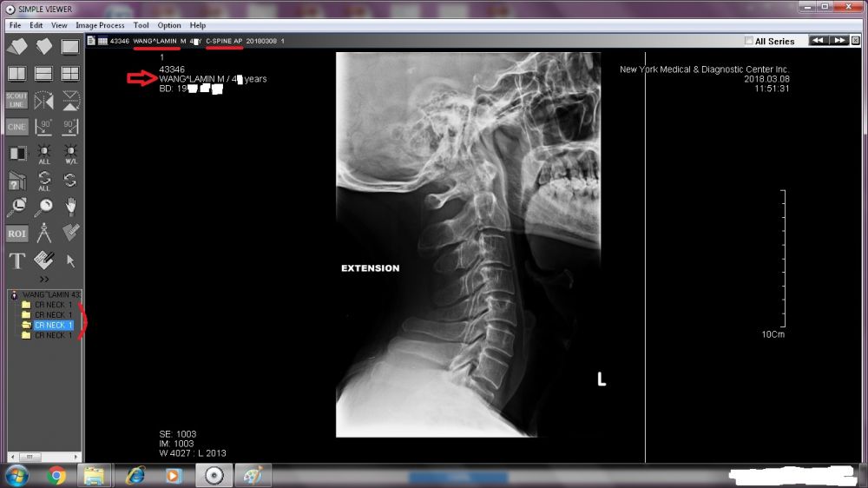Go to next series with forward arrows
This screenshot has height=488, width=868.
(839, 41)
